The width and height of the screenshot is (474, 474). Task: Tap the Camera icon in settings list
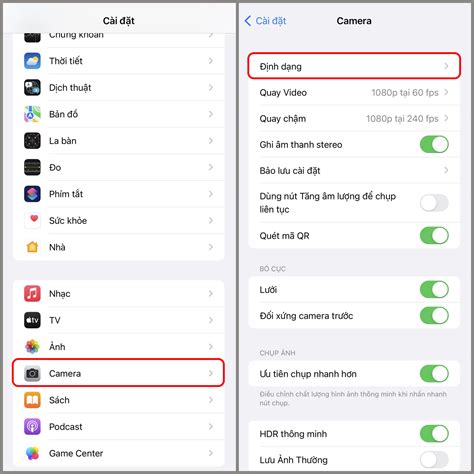32,373
